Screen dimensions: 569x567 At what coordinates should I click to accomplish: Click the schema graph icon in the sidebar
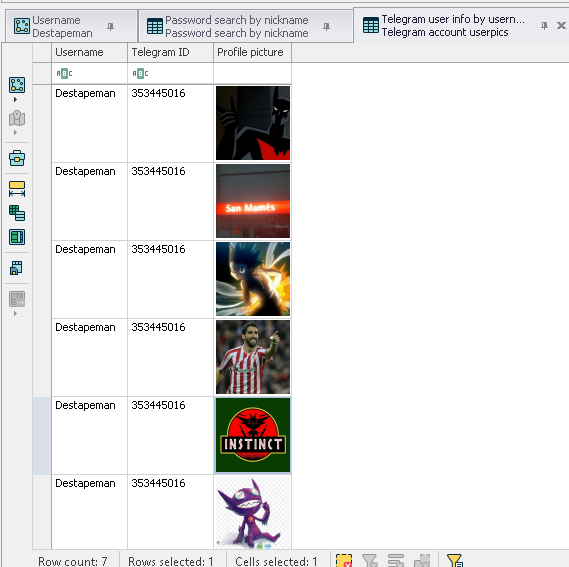[17, 85]
